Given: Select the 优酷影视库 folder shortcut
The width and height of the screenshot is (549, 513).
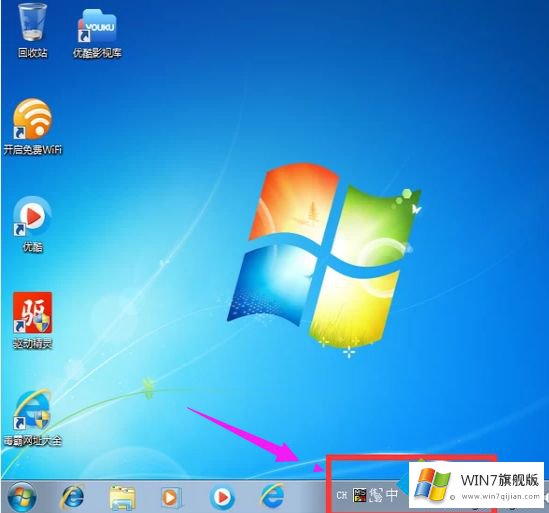Looking at the screenshot, I should pyautogui.click(x=97, y=33).
